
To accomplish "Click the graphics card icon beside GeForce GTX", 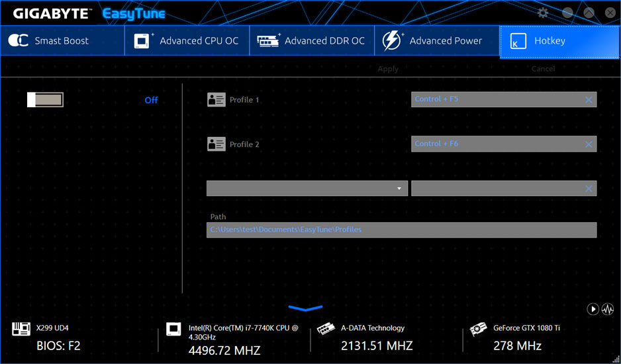I will (478, 329).
